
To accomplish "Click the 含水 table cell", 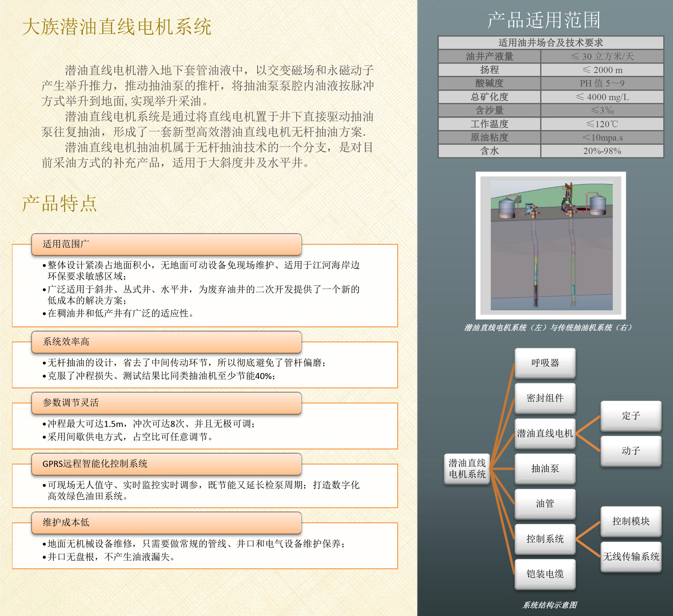I will pos(489,151).
